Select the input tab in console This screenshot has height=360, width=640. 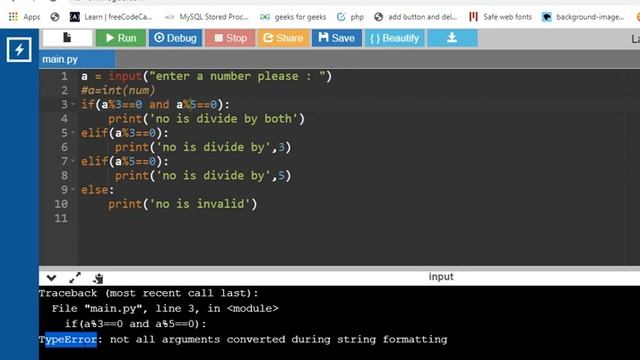coord(441,277)
